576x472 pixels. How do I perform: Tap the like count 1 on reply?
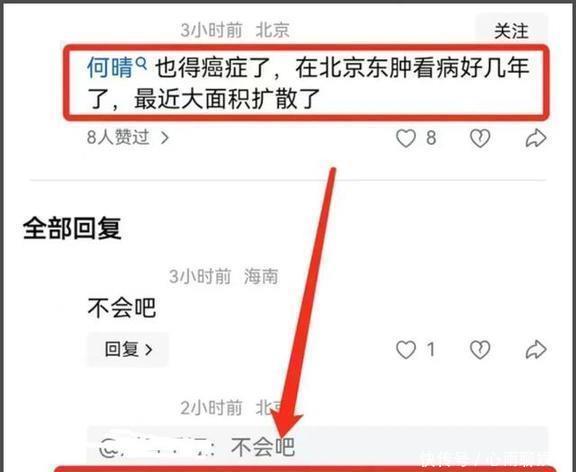click(x=431, y=349)
